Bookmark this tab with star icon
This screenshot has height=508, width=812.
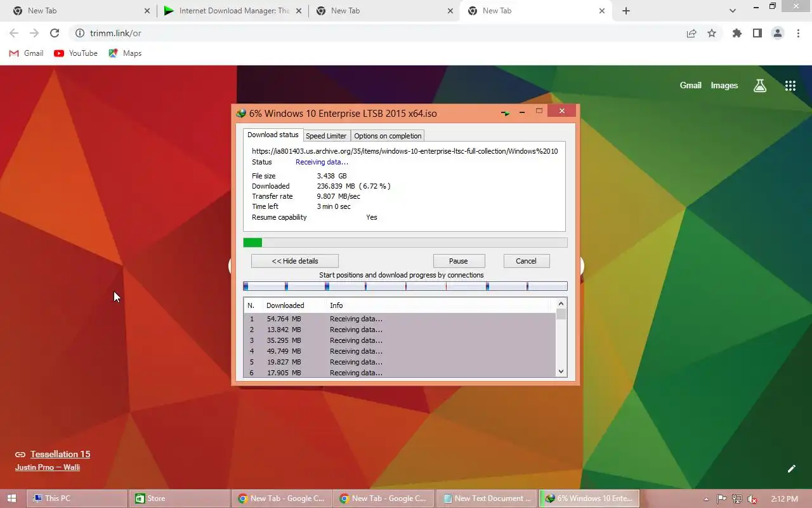click(x=712, y=33)
